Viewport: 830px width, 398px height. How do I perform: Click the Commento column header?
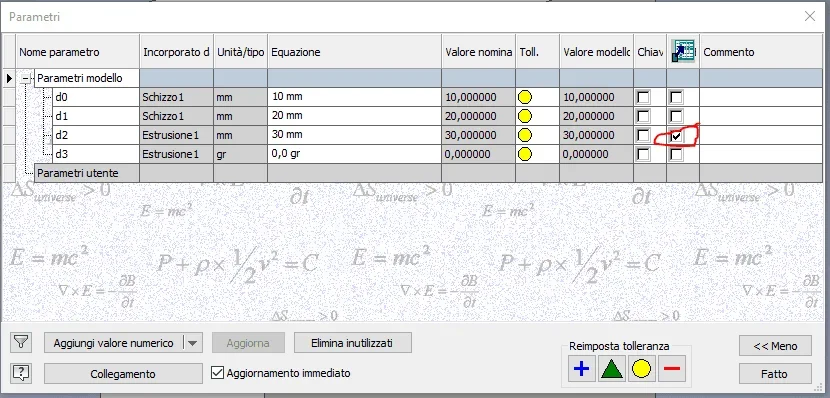point(761,51)
